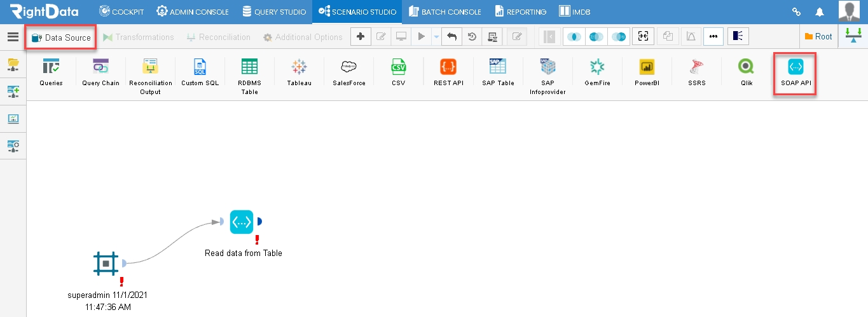
Task: Open the scenario settings sidebar icon
Action: pyautogui.click(x=13, y=146)
